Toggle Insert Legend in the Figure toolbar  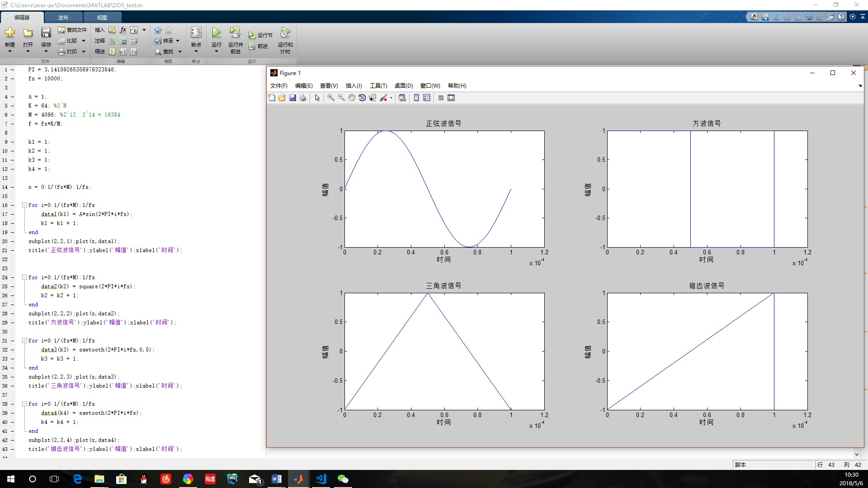[426, 98]
